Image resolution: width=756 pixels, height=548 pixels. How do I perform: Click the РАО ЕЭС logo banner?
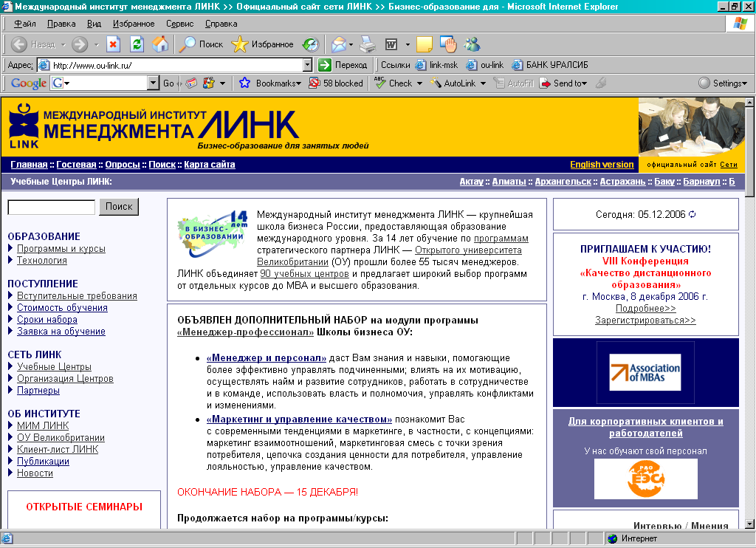645,479
